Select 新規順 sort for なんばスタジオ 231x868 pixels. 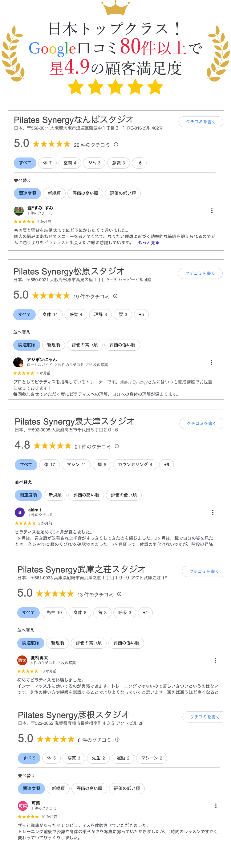(x=54, y=193)
